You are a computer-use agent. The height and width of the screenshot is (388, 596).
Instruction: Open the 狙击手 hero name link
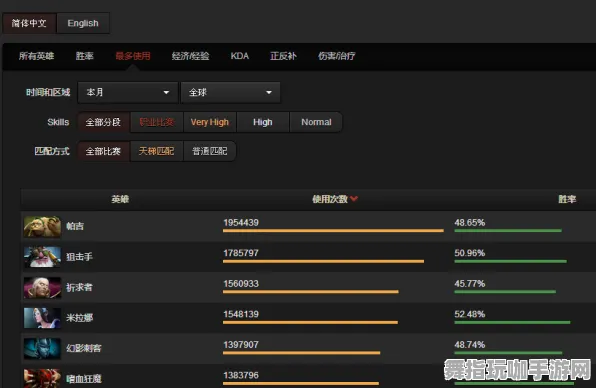tap(79, 257)
